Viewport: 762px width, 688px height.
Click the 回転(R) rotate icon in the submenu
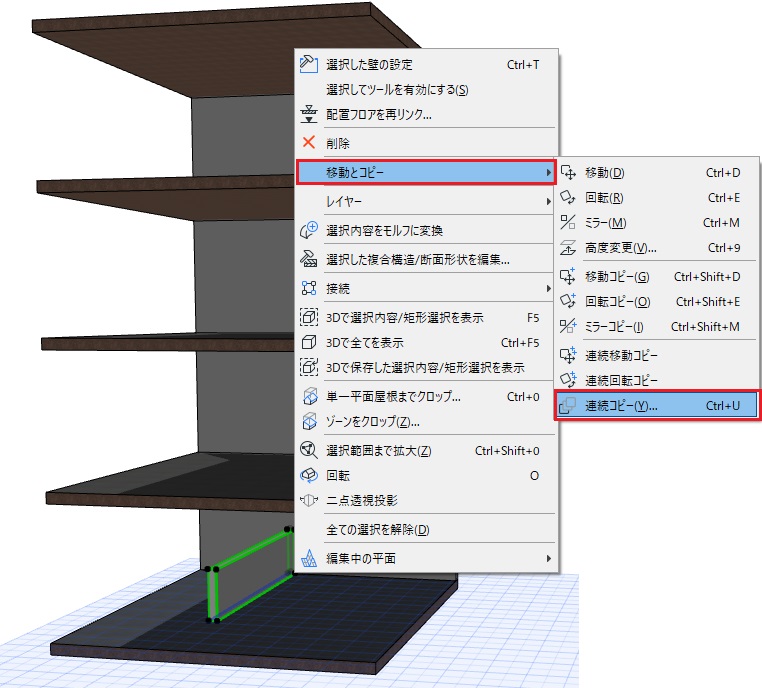[568, 197]
